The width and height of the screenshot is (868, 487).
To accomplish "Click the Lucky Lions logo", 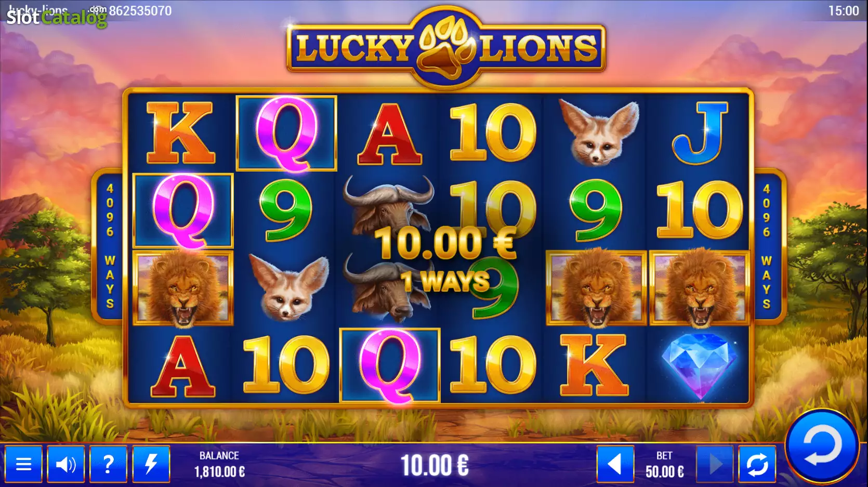I will pos(446,48).
